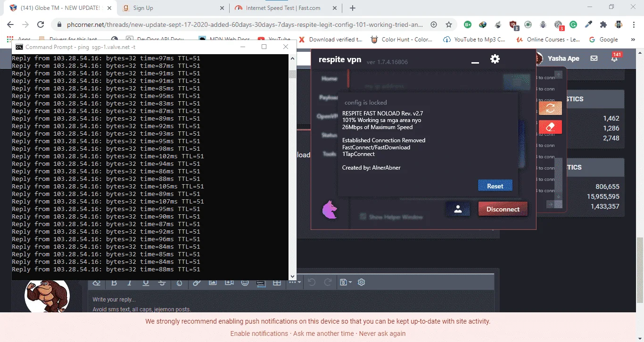Toggle underline in reply editor
The height and width of the screenshot is (342, 644).
146,283
